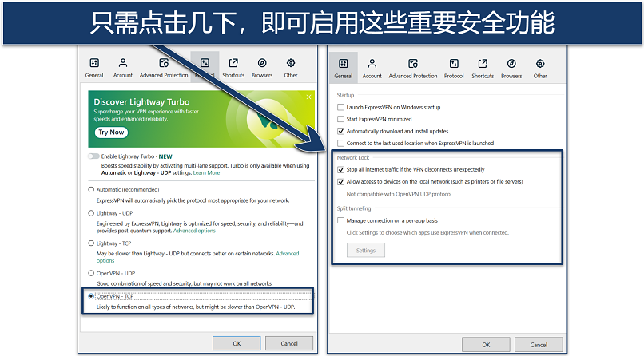Select Automatic (recommended) protocol
The image size is (644, 356).
[x=91, y=189]
